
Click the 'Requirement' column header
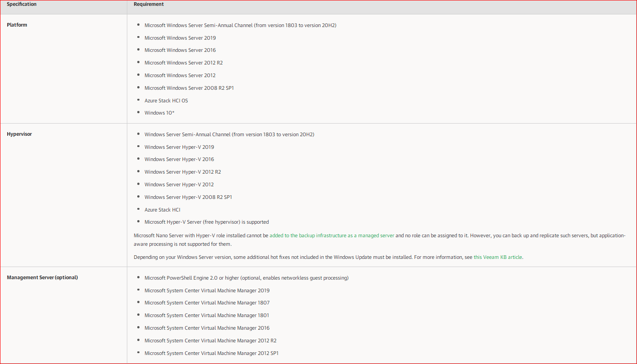149,4
